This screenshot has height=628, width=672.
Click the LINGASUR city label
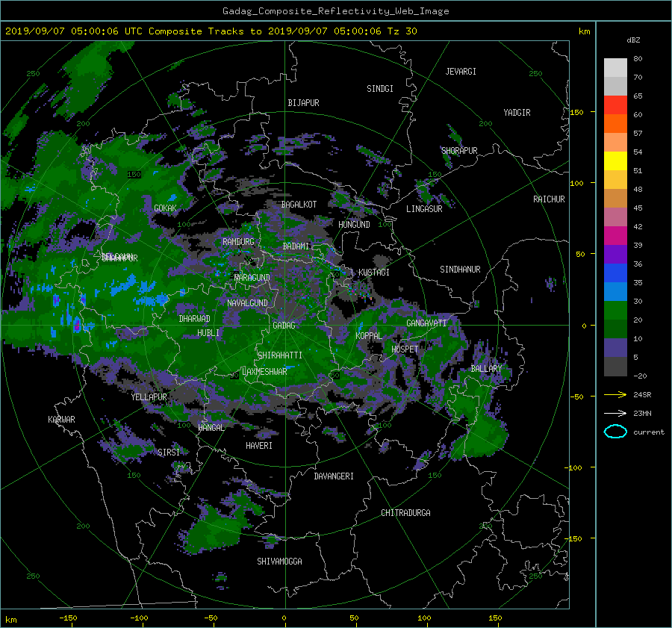424,209
